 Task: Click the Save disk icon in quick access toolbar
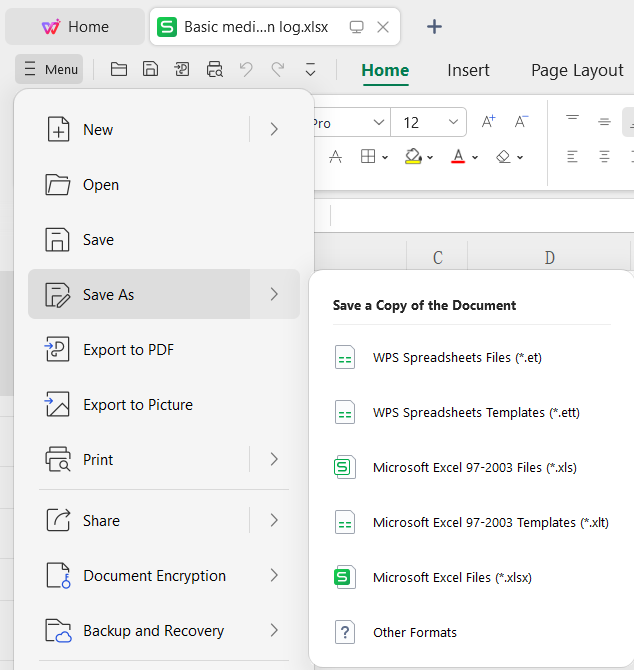[150, 69]
